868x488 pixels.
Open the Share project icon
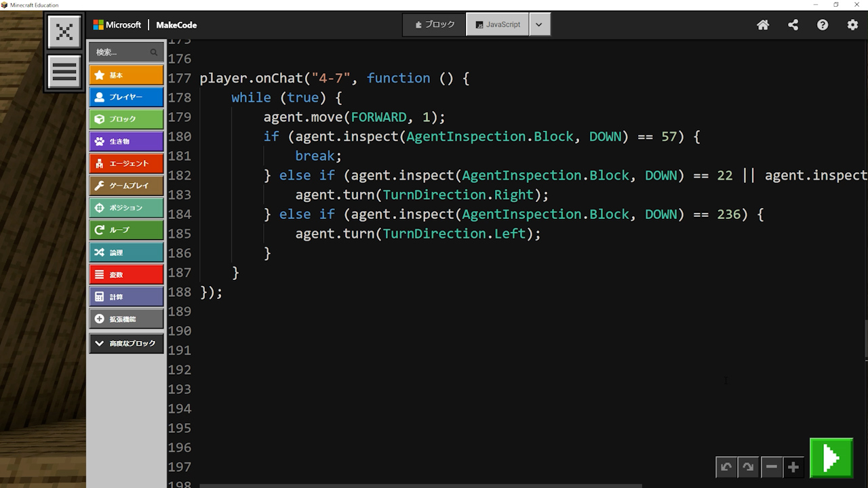(793, 25)
